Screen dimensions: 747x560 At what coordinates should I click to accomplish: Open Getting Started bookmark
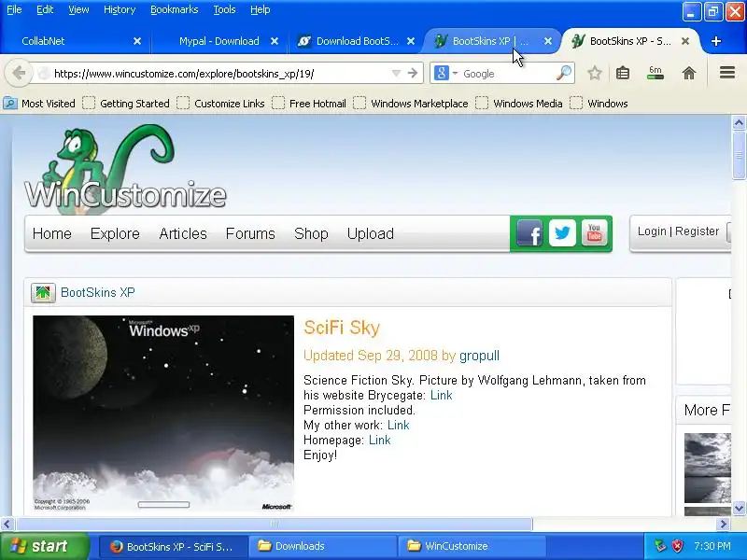pos(126,104)
